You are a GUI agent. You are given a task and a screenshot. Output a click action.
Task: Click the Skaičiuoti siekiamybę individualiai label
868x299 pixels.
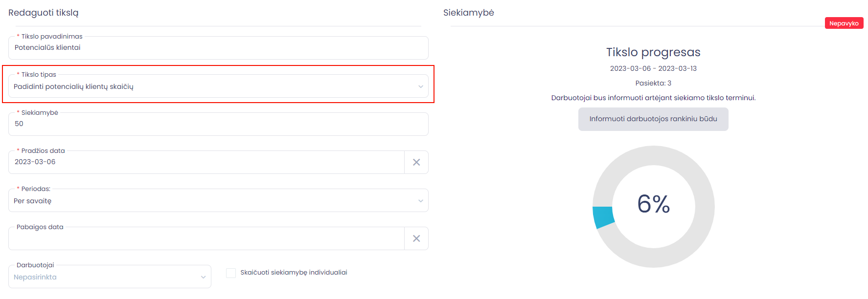[294, 273]
